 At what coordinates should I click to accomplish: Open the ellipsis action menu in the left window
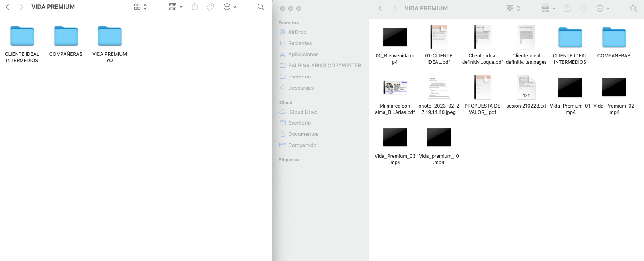pos(230,7)
